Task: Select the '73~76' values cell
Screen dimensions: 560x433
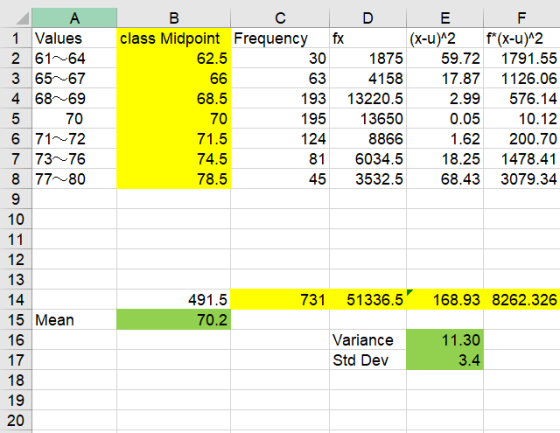Action: [x=74, y=159]
